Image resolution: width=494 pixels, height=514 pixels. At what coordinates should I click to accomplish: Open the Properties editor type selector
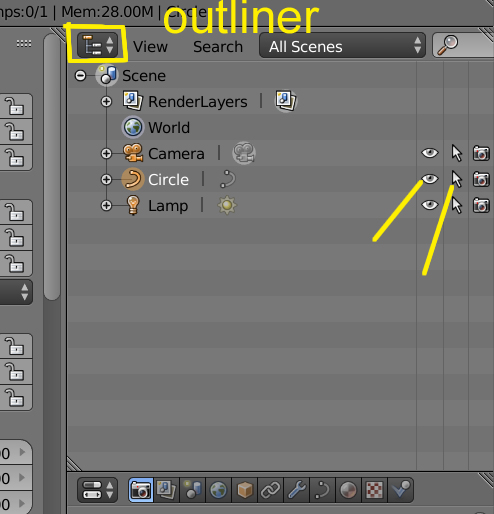[x=97, y=490]
